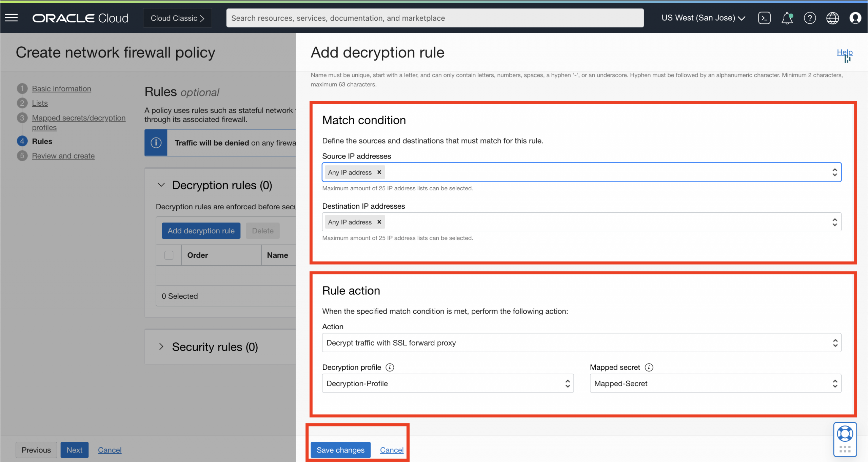The height and width of the screenshot is (462, 868).
Task: Open the user profile avatar menu
Action: coord(855,18)
